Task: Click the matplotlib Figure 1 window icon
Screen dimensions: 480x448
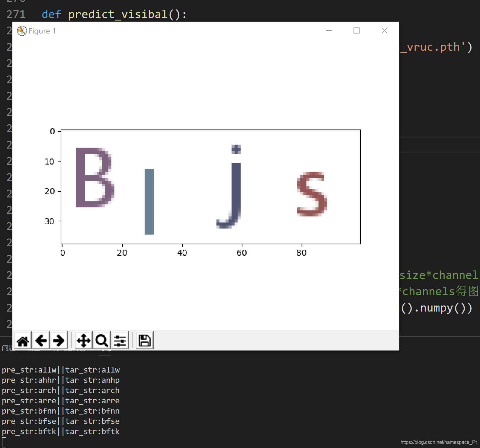Action: click(22, 31)
